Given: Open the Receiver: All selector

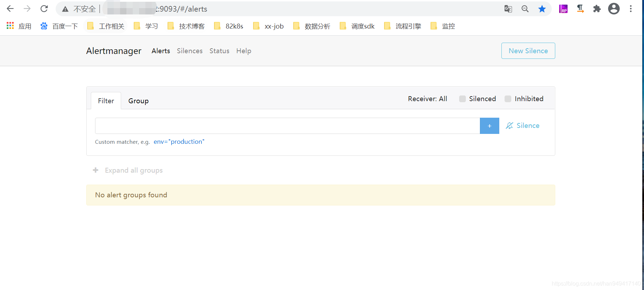Looking at the screenshot, I should click(427, 99).
